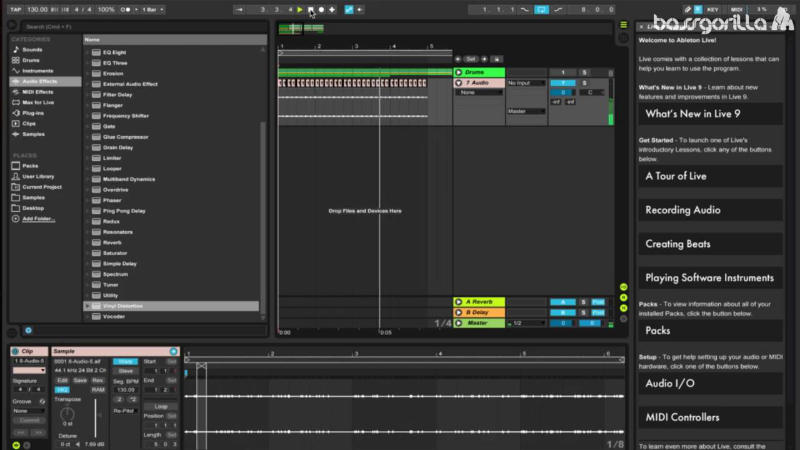
Task: Click Add Folder link
Action: coord(38,219)
